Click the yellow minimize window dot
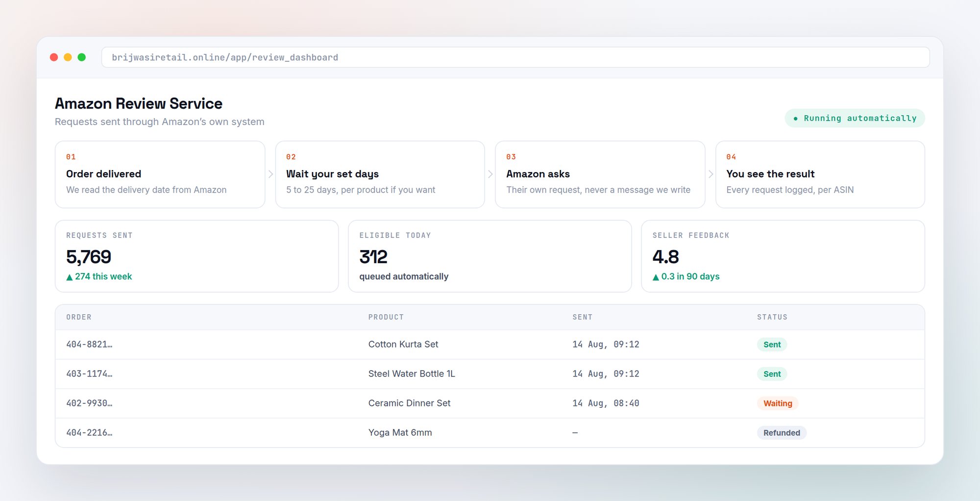 (68, 57)
